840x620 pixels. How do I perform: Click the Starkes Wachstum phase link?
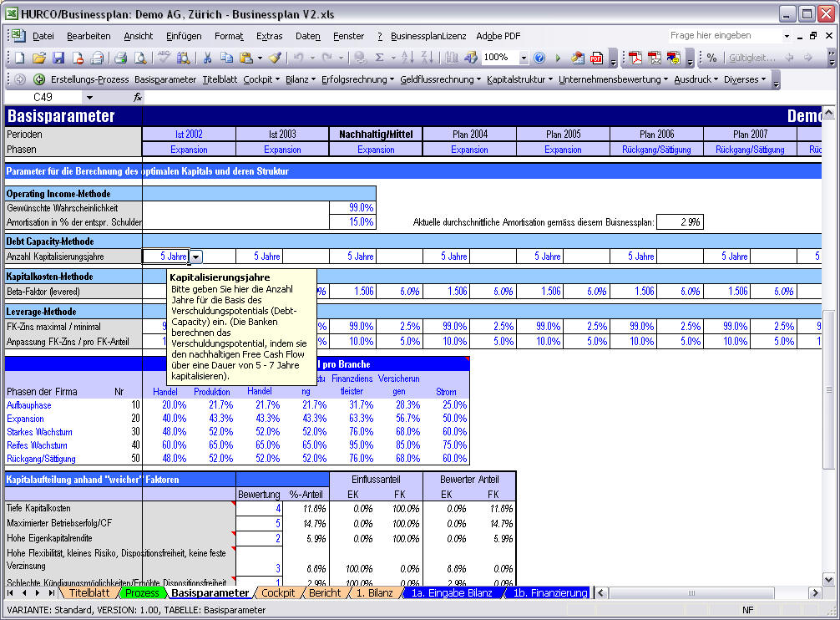pos(39,432)
